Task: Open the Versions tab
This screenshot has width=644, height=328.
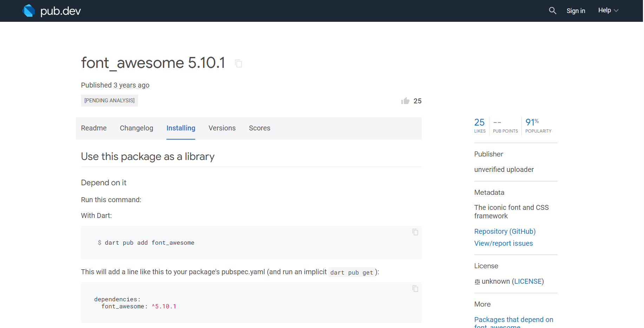Action: tap(222, 128)
